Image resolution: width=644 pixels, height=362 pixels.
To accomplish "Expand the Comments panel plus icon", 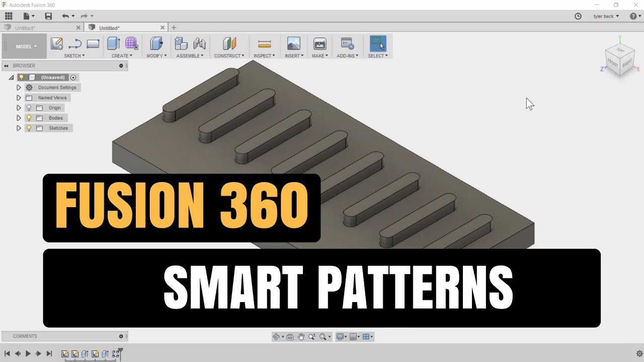I will (x=121, y=336).
